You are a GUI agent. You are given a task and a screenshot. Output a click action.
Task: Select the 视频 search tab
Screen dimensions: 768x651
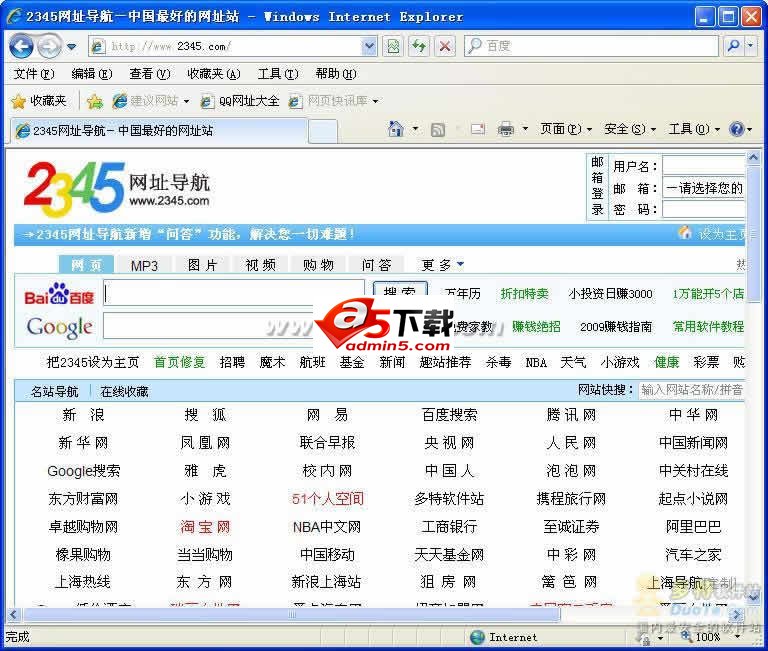261,265
